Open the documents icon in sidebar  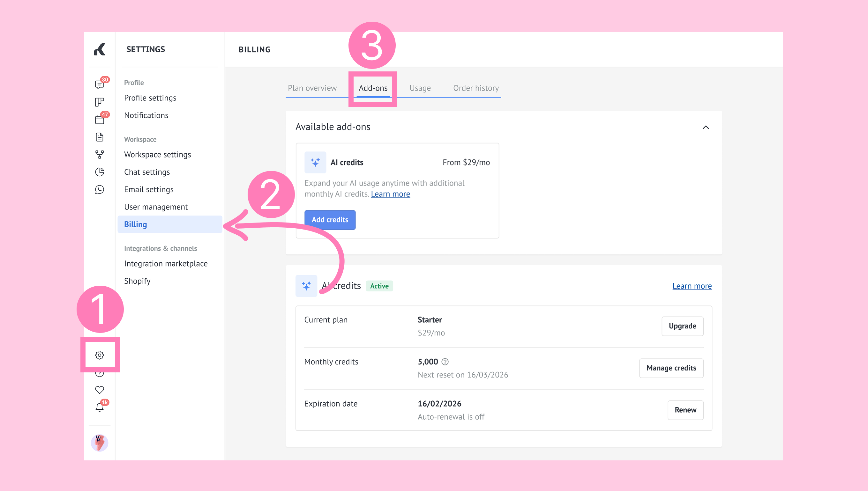point(100,137)
